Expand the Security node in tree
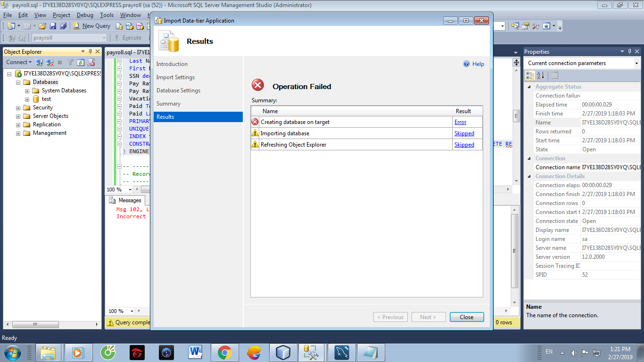Image resolution: width=644 pixels, height=362 pixels. [18, 108]
